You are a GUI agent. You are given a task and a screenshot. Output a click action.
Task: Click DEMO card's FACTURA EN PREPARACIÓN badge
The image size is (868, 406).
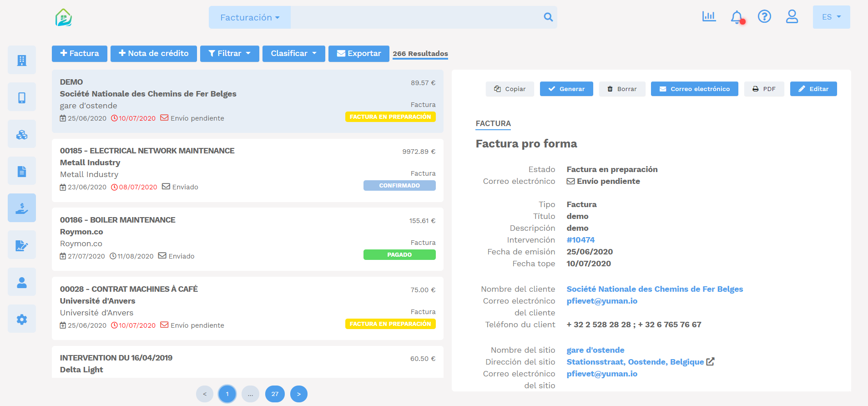(x=390, y=117)
